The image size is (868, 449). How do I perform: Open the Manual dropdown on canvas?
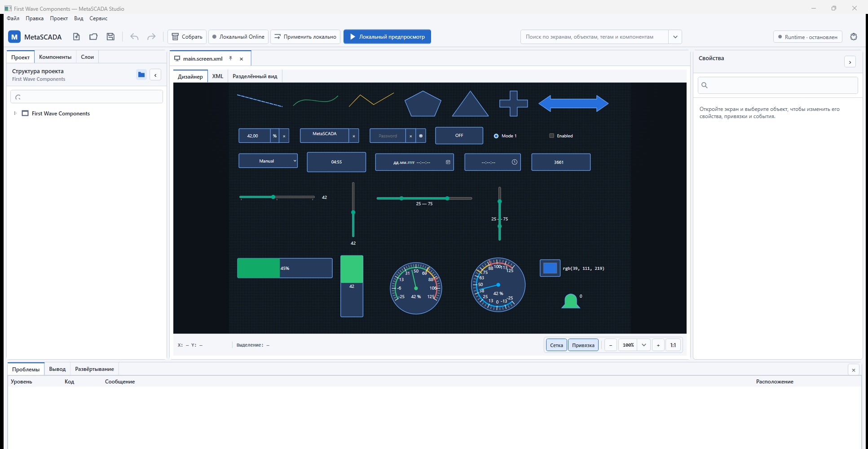tap(268, 161)
